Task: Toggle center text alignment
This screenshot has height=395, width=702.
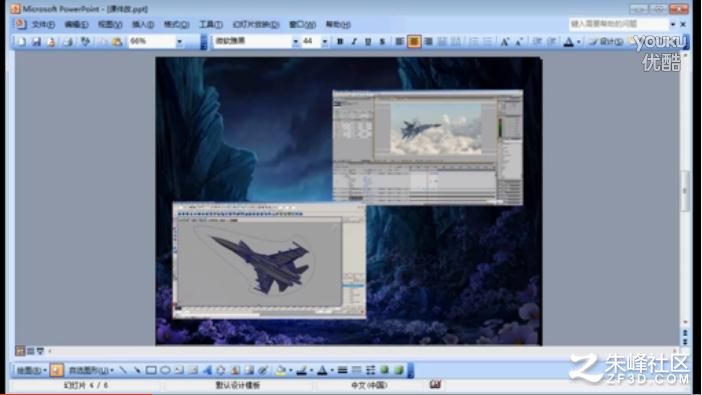Action: tap(414, 42)
